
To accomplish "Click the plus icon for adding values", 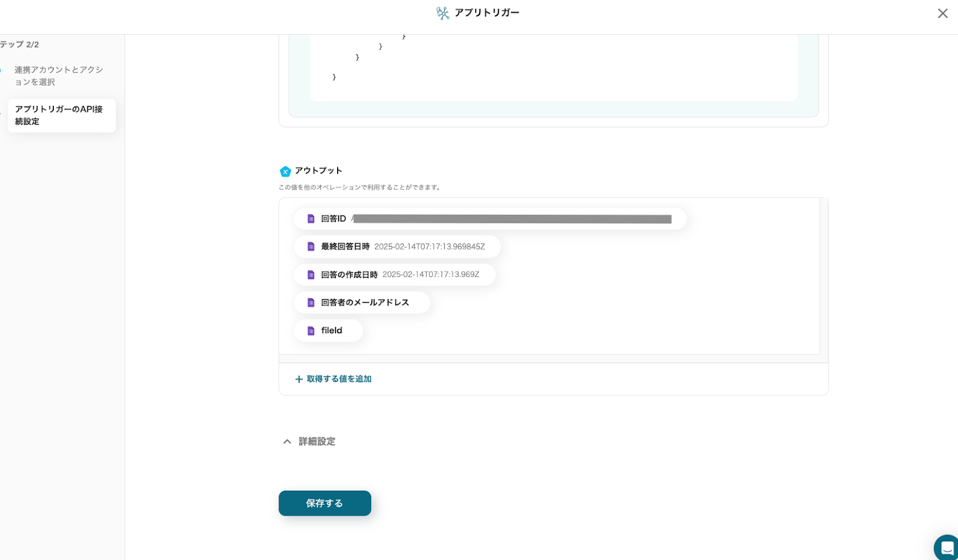I will (299, 379).
